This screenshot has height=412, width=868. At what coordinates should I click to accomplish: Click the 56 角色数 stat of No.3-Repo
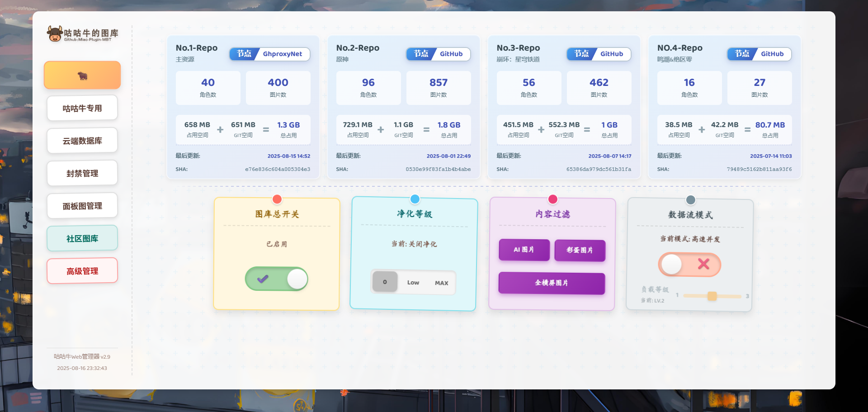click(529, 88)
